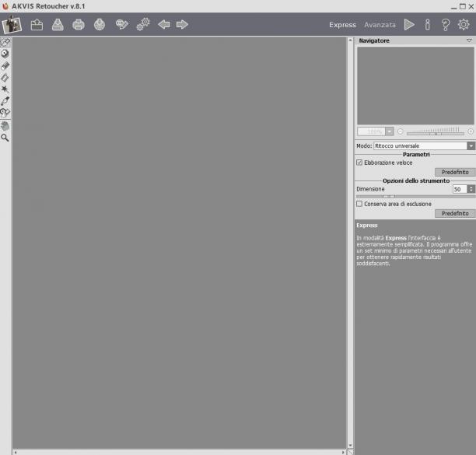Undo with the left arrow icon
This screenshot has width=476, height=455.
(164, 25)
